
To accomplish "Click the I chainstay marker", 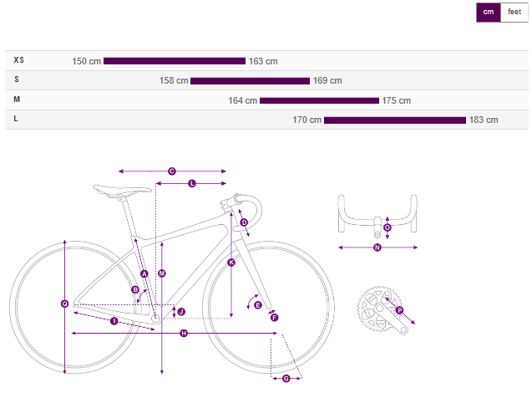I will [114, 321].
